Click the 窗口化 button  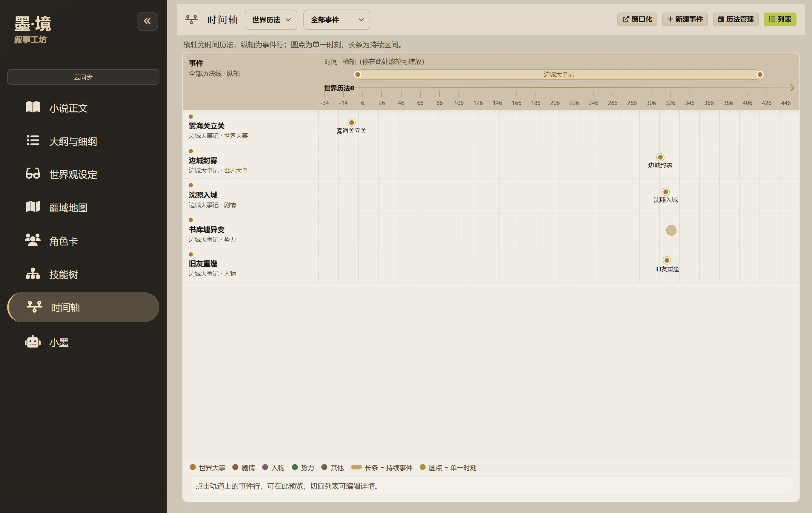point(637,19)
